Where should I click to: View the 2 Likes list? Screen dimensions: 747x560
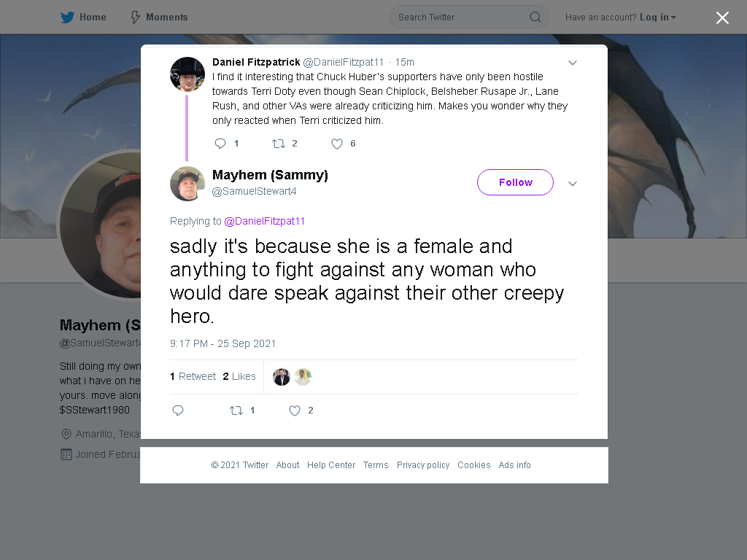point(239,376)
